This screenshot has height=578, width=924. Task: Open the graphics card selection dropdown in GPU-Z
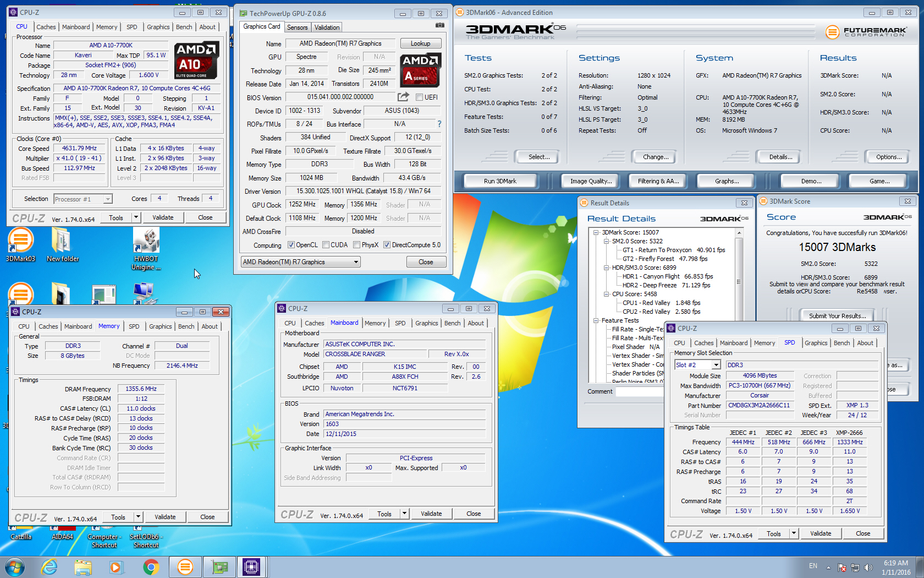300,262
